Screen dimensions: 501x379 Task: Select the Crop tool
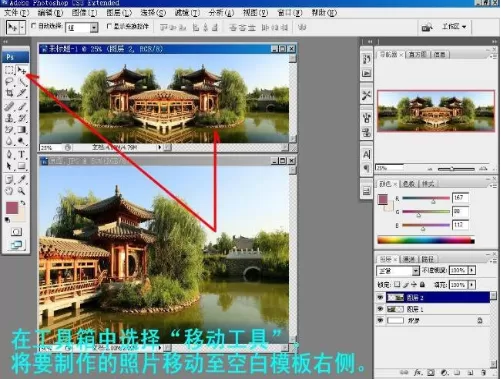click(9, 93)
